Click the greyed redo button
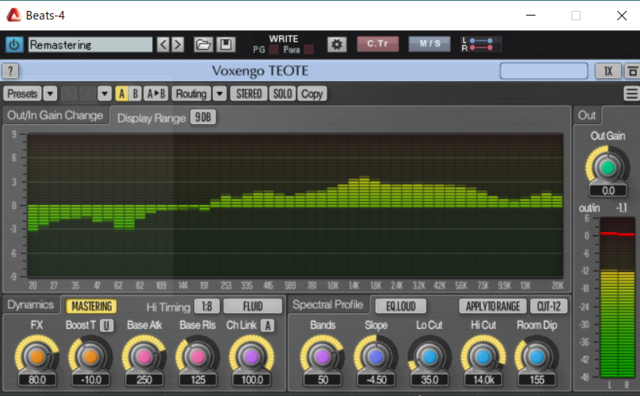 click(87, 94)
